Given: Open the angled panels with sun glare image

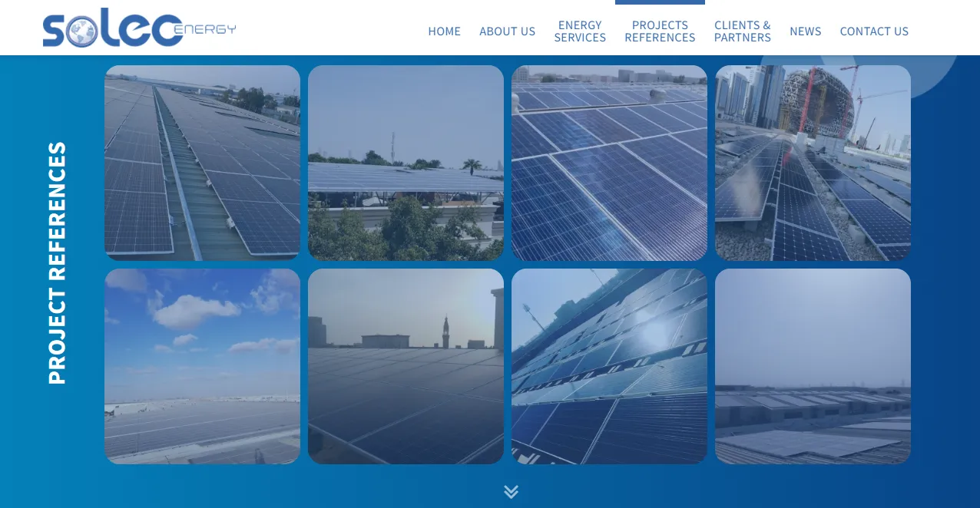Looking at the screenshot, I should (609, 366).
